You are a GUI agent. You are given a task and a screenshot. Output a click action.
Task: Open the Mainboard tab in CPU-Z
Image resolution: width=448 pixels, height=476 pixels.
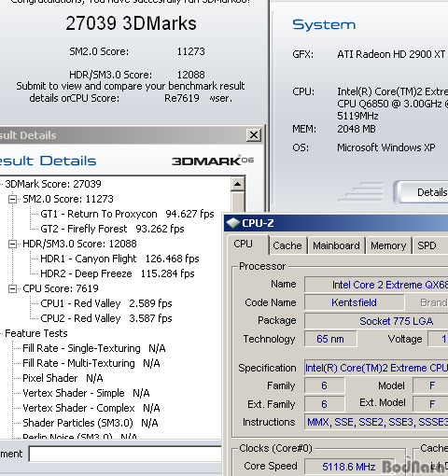click(336, 245)
